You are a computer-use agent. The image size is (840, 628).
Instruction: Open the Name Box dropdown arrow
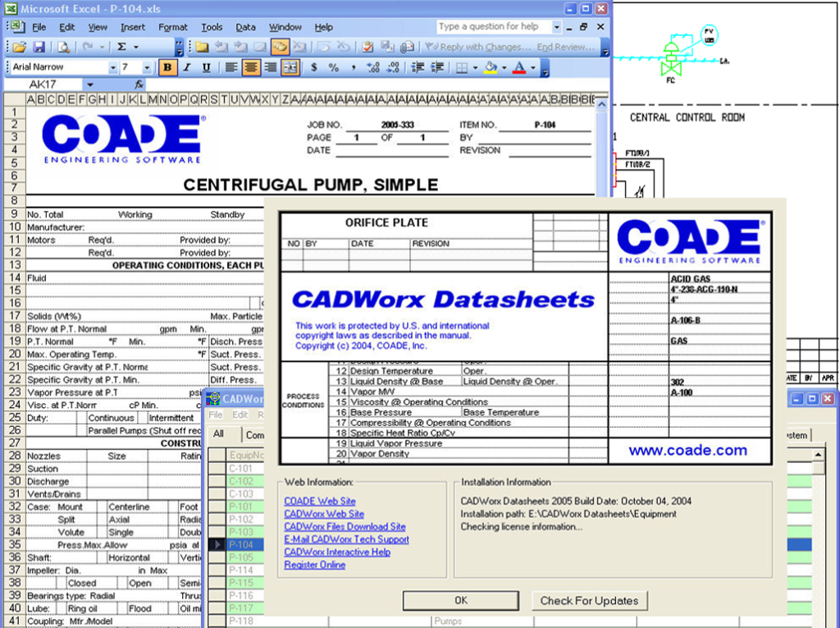(90, 85)
